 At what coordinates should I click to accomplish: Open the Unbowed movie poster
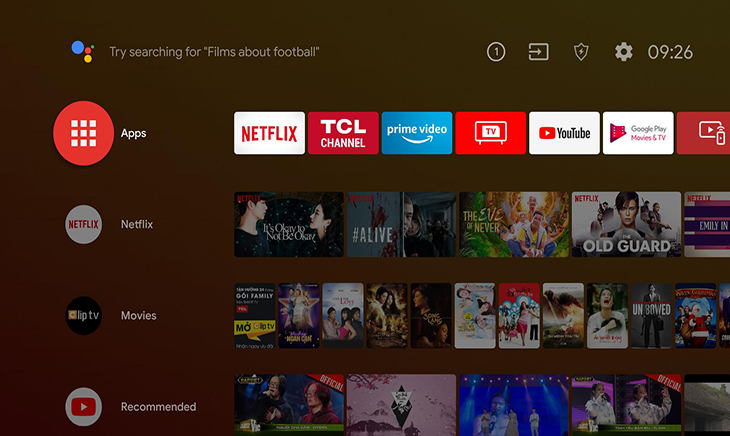click(x=651, y=315)
